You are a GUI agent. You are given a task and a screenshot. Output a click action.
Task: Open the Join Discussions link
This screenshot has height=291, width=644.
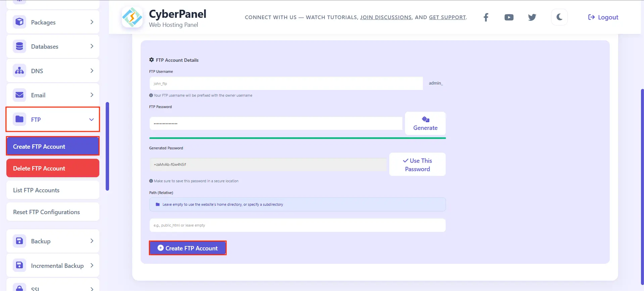click(386, 17)
